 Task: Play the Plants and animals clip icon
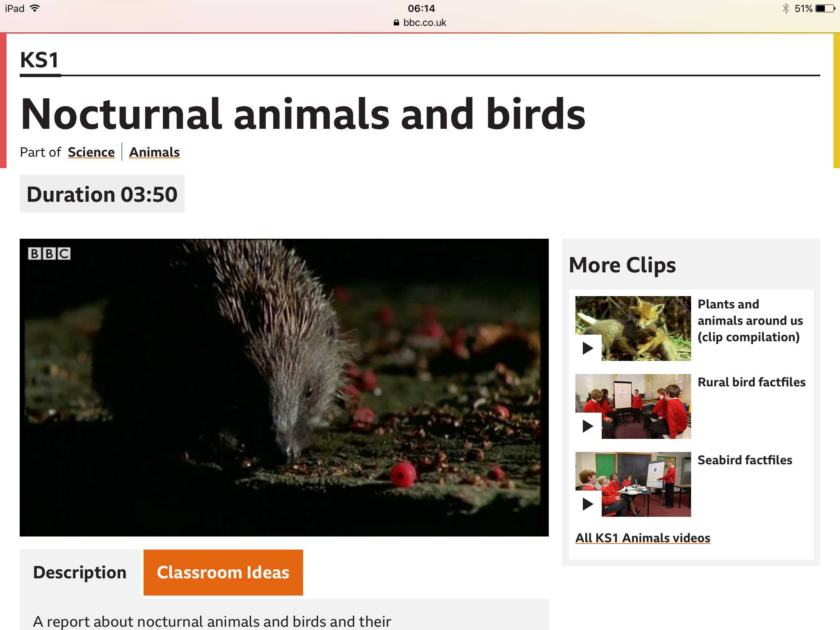588,348
